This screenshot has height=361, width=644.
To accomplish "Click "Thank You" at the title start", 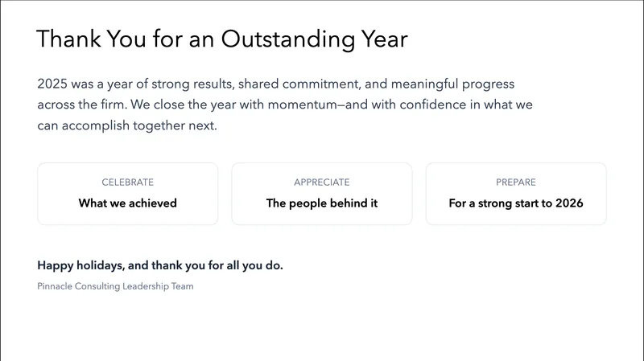I will point(79,39).
